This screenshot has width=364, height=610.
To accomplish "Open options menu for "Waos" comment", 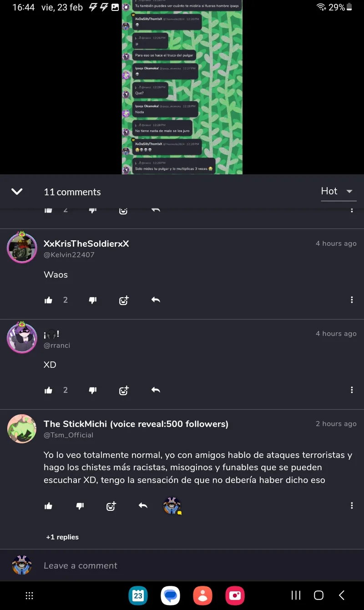I will click(x=352, y=300).
